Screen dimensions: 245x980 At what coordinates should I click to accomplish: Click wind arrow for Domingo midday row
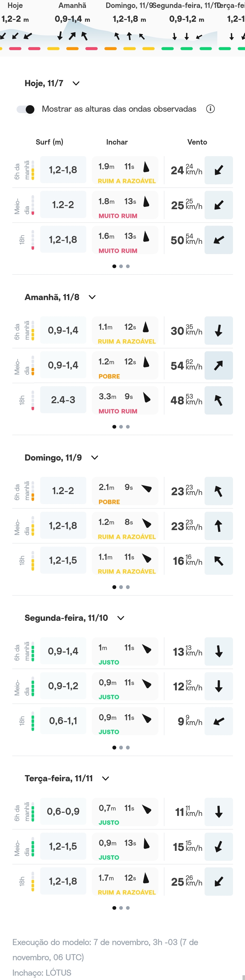tap(219, 526)
